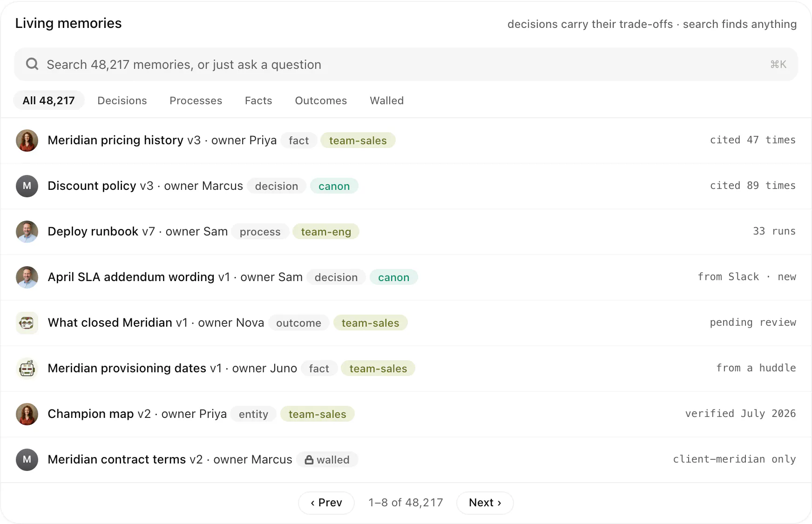Open Meridian pricing history v3
This screenshot has height=524, width=812.
pyautogui.click(x=406, y=141)
